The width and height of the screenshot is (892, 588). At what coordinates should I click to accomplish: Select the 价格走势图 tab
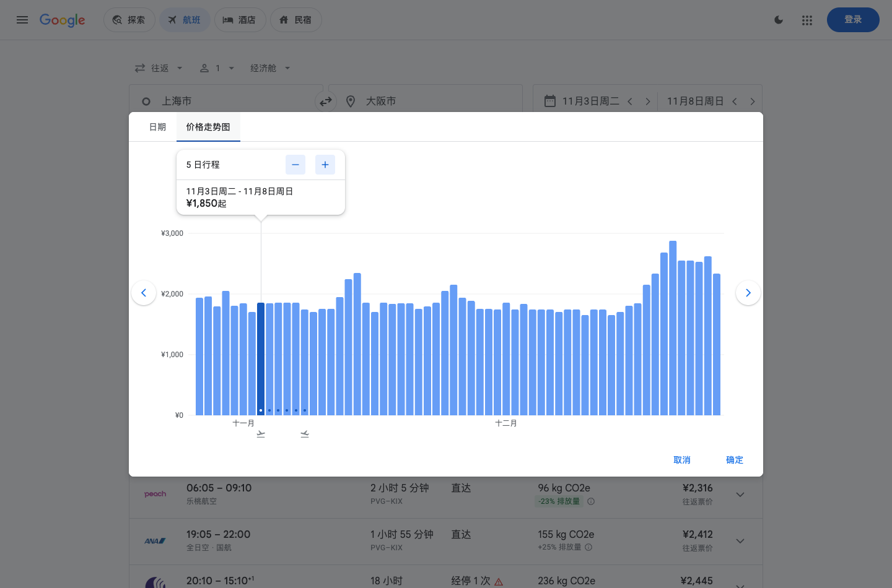[208, 127]
